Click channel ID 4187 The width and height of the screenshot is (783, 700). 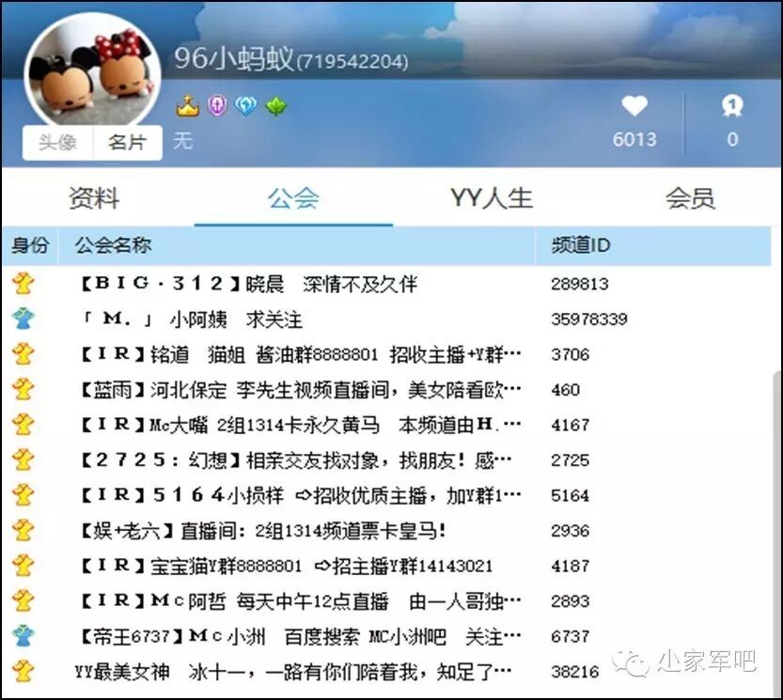[571, 566]
